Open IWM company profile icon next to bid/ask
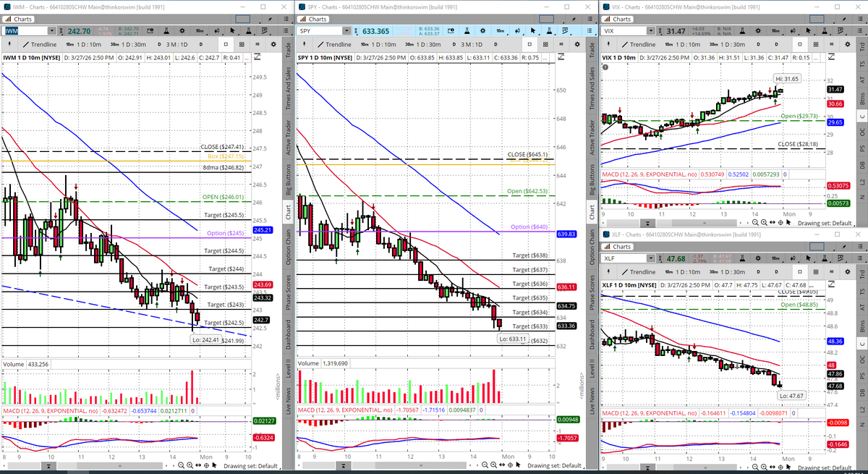The image size is (868, 474). (x=150, y=31)
